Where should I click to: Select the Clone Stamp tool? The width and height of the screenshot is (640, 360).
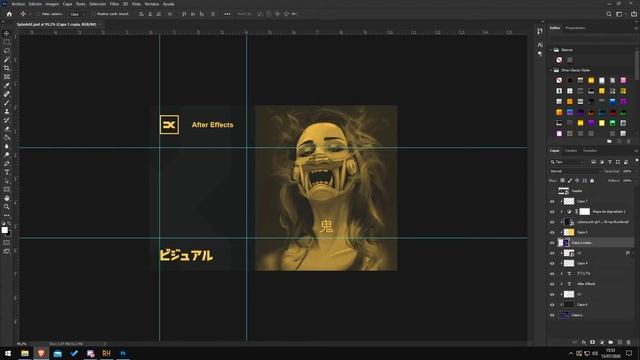tap(7, 111)
